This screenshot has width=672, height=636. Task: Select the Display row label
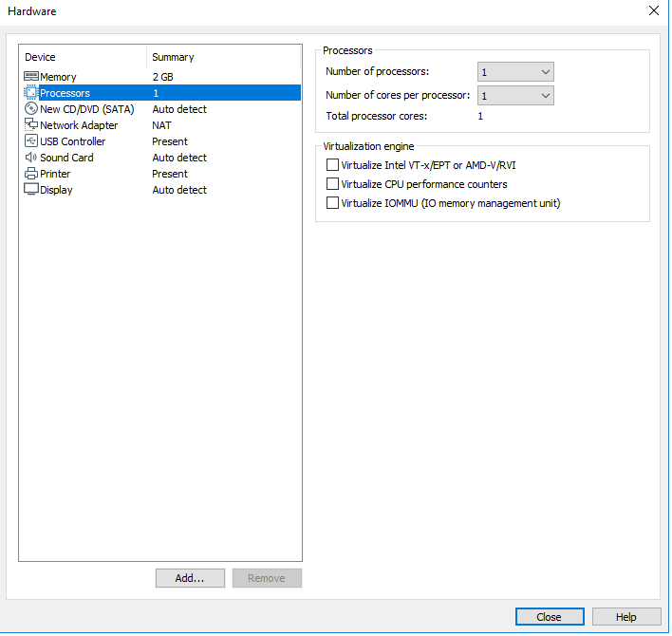[x=56, y=190]
